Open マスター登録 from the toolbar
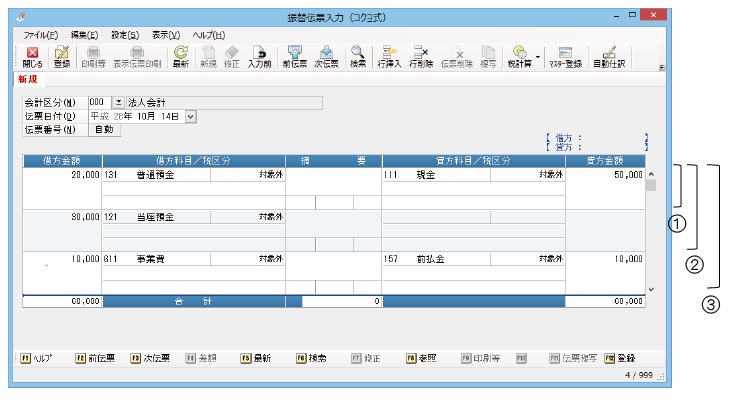The width and height of the screenshot is (734, 405). click(x=566, y=56)
